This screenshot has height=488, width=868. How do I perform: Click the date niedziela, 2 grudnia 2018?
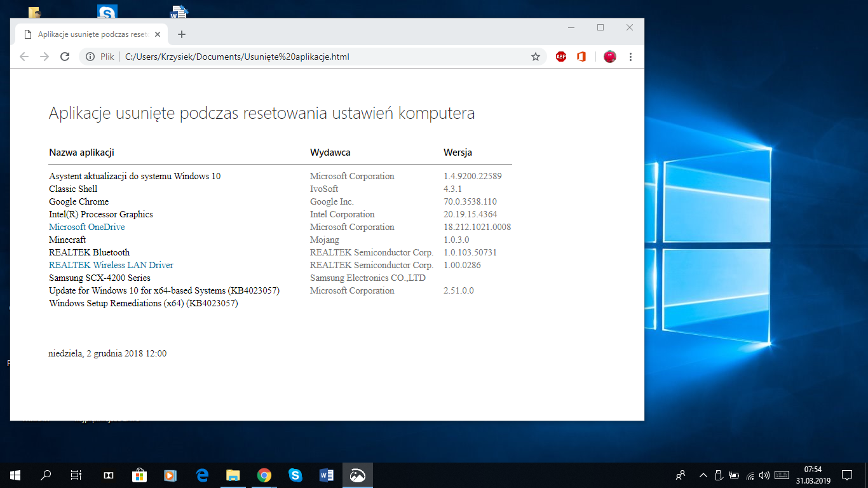(107, 353)
